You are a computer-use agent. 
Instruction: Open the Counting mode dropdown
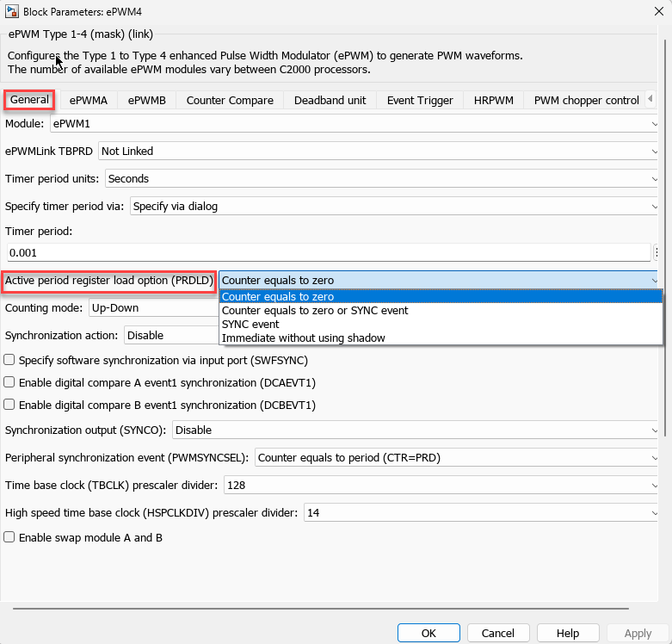(x=153, y=308)
